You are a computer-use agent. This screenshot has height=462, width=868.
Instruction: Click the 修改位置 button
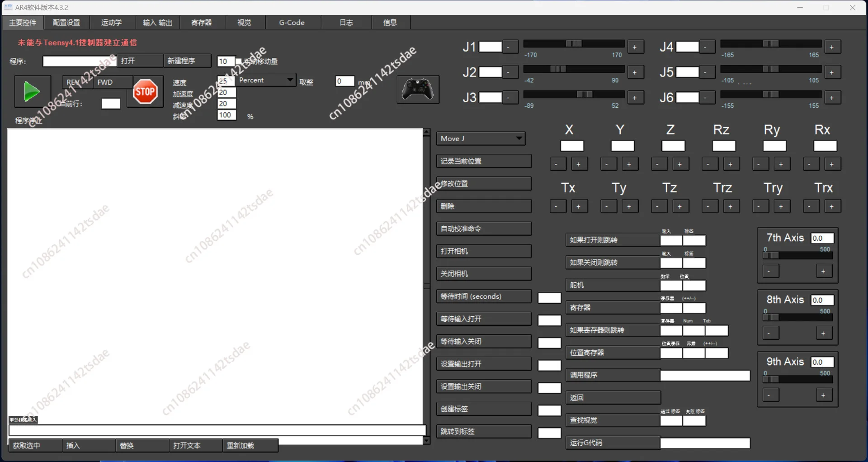[484, 184]
